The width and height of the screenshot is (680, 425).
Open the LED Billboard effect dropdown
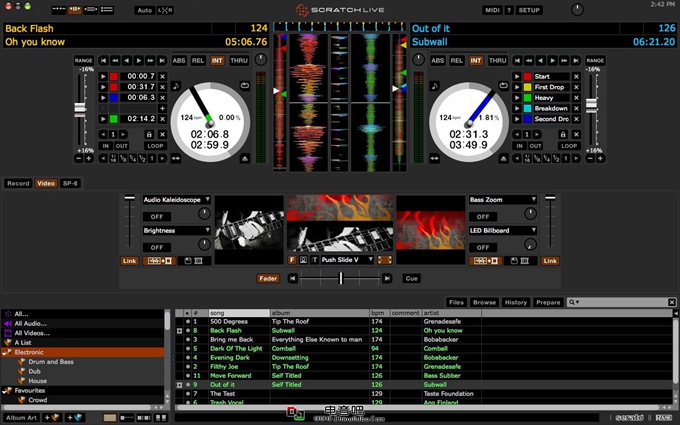coord(503,230)
